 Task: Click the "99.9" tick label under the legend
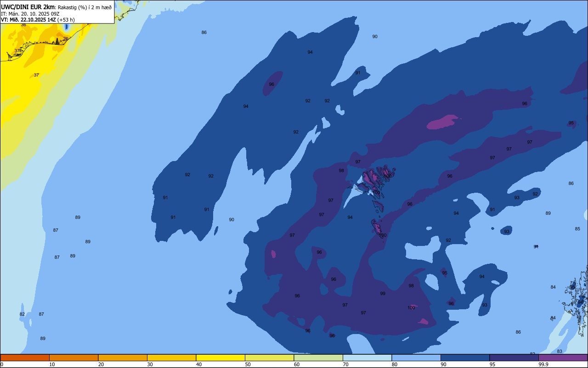point(543,364)
